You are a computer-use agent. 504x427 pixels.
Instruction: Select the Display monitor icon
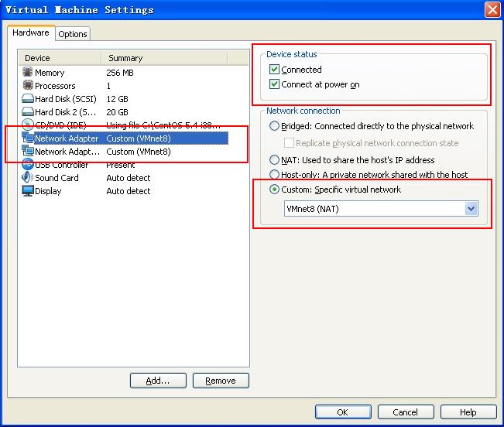click(28, 191)
